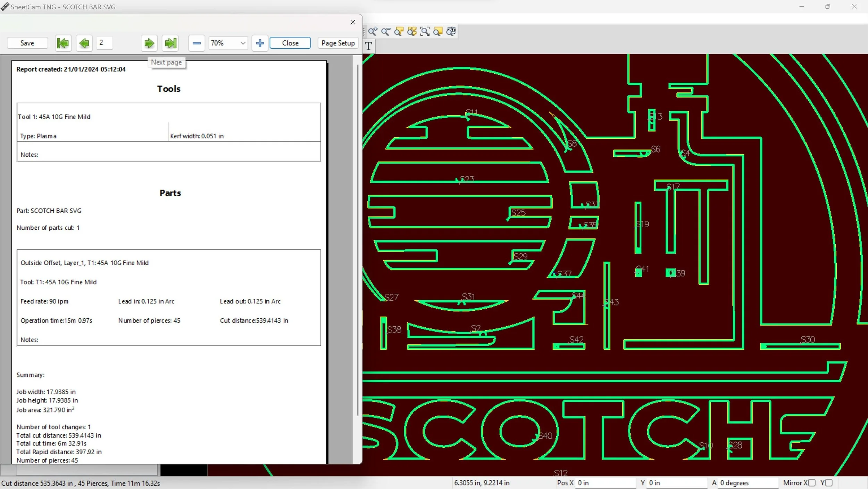Click 'Total Rapid distance: 397.92 in' line

pyautogui.click(x=59, y=452)
